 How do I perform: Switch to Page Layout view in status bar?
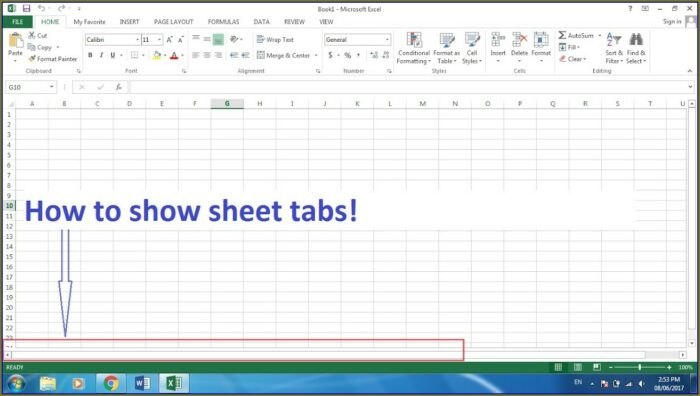[x=578, y=367]
